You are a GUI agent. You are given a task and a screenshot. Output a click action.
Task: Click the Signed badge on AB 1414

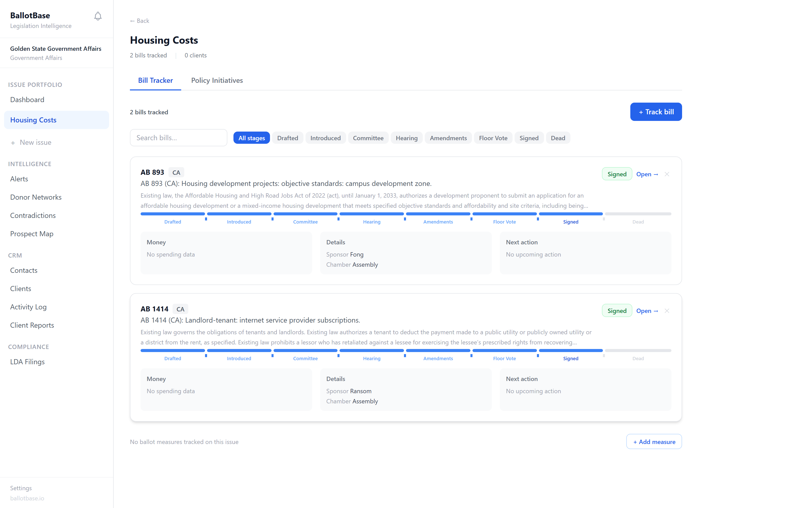(617, 311)
